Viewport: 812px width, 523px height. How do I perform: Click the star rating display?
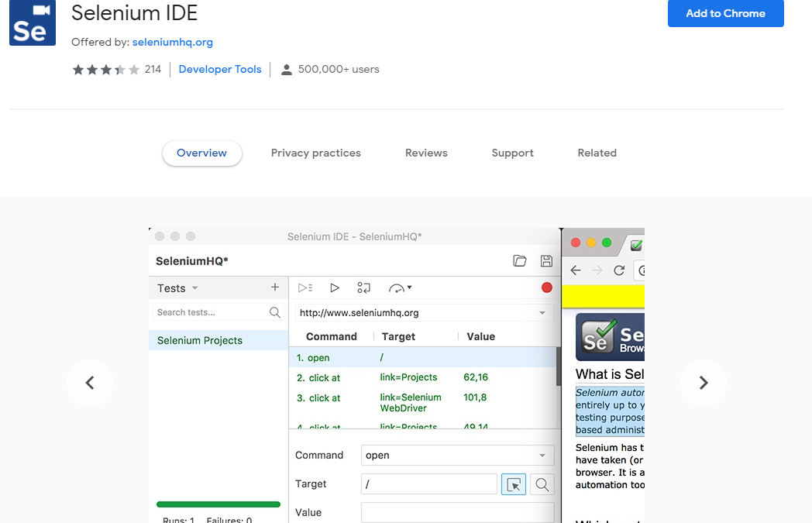coord(106,70)
